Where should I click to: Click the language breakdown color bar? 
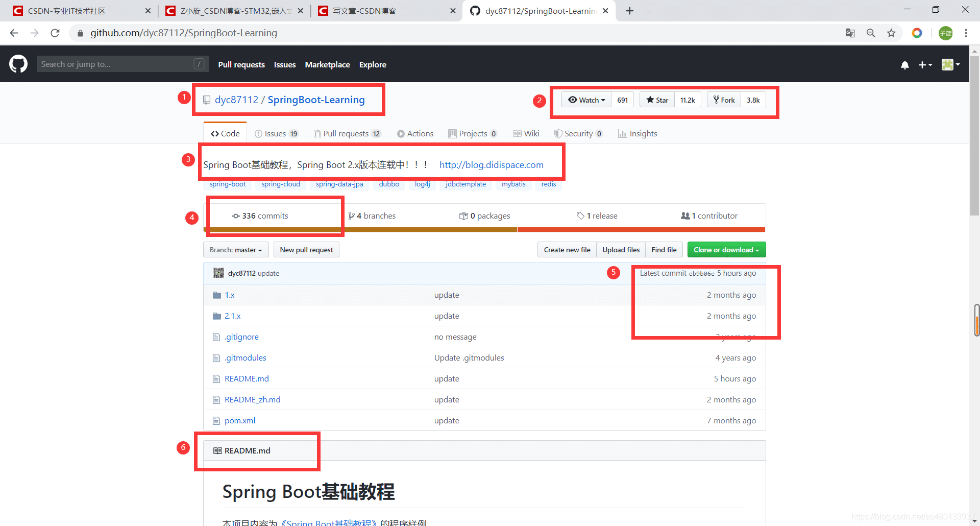pos(484,230)
